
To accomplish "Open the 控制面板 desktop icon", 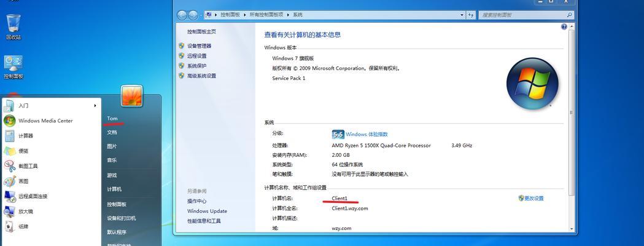I will coord(13,67).
